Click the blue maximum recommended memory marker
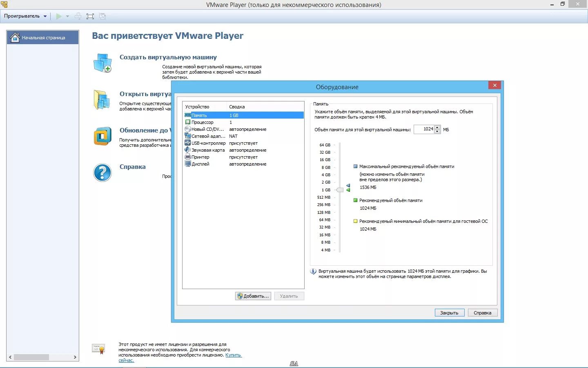 click(348, 186)
